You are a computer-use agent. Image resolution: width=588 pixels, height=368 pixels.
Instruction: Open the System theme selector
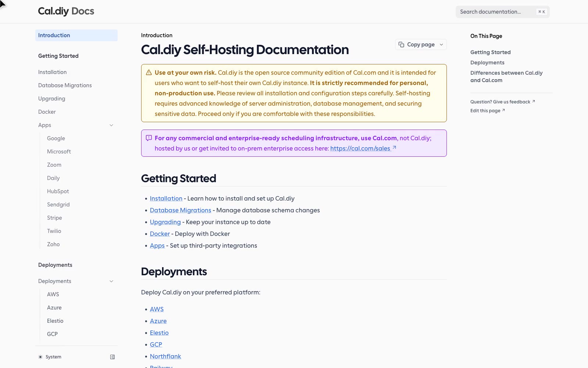(50, 357)
